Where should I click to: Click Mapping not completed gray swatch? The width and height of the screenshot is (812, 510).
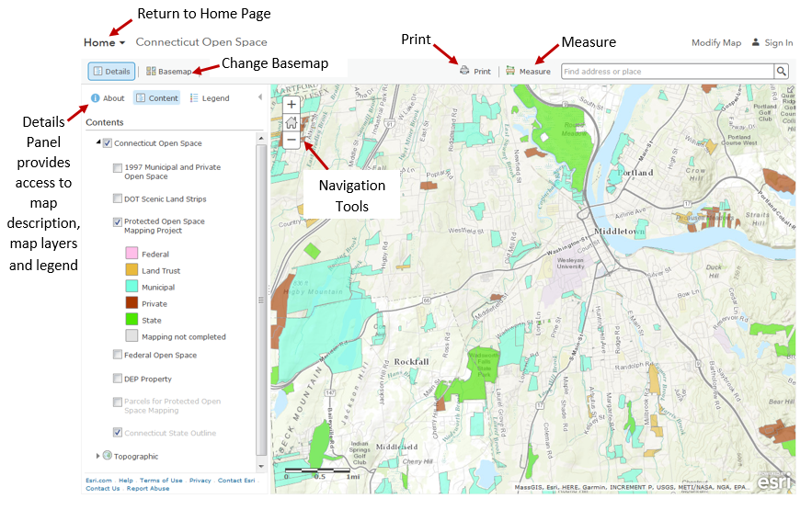pyautogui.click(x=132, y=335)
